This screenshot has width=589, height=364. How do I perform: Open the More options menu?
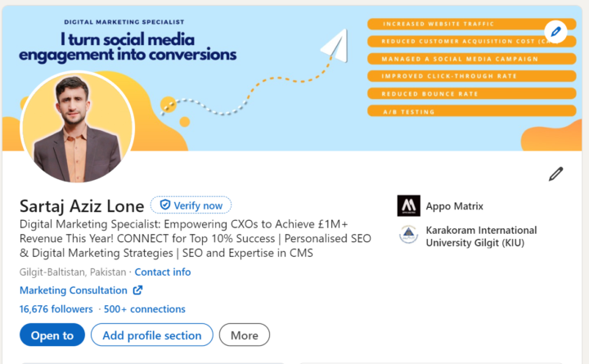245,335
